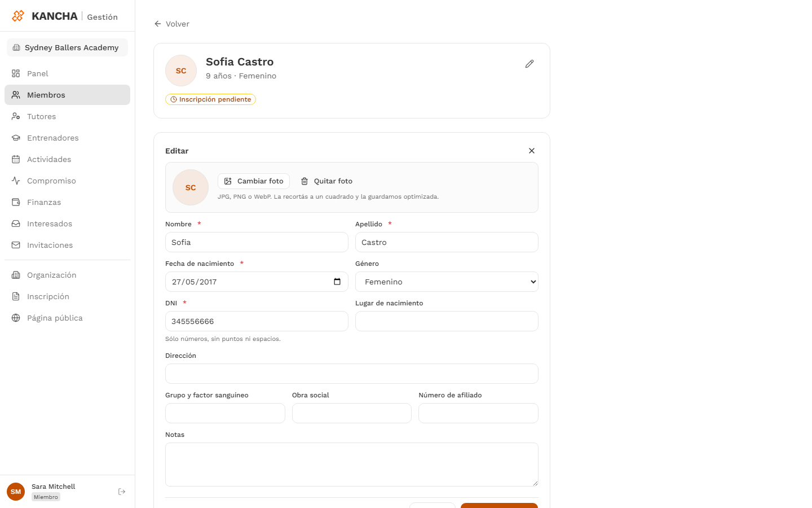Click the Kancha logo icon
Screen dimensions: 812x508
pos(18,16)
